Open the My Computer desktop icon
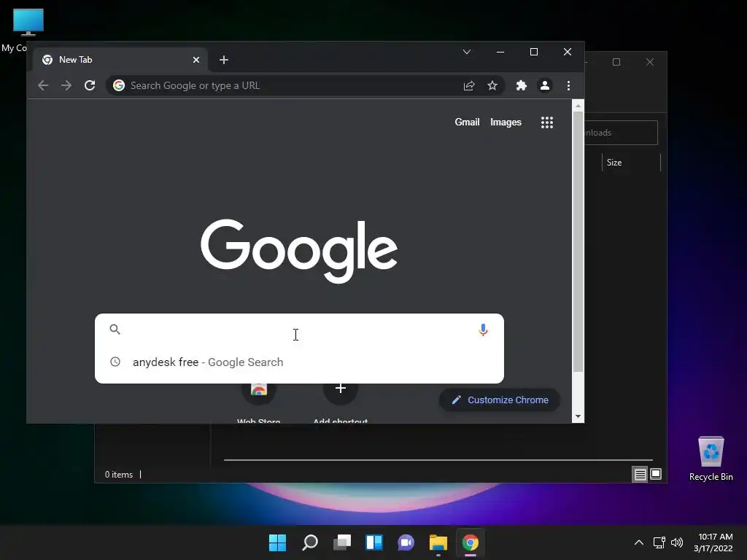 (28, 24)
